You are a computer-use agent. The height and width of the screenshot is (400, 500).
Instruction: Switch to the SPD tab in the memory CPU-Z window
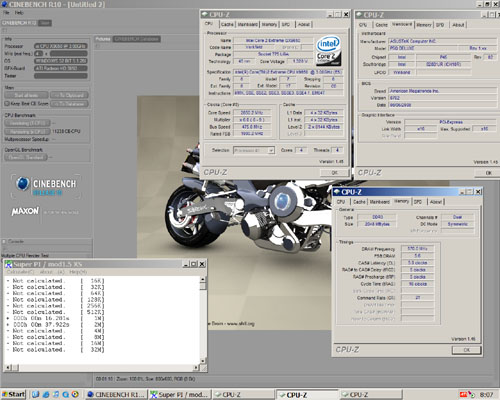point(418,202)
